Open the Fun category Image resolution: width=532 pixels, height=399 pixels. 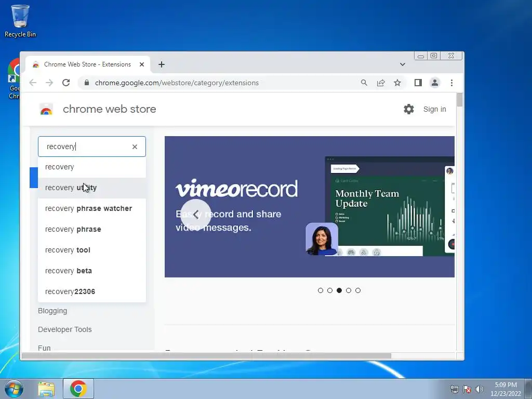click(45, 348)
